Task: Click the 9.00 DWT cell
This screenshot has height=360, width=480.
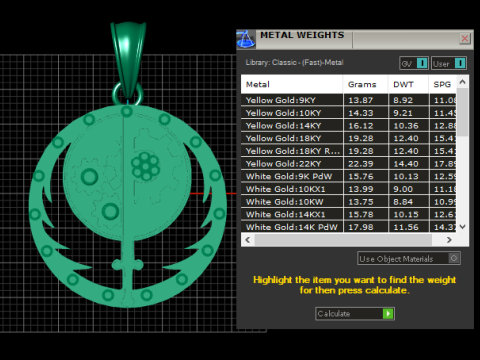Action: click(408, 189)
